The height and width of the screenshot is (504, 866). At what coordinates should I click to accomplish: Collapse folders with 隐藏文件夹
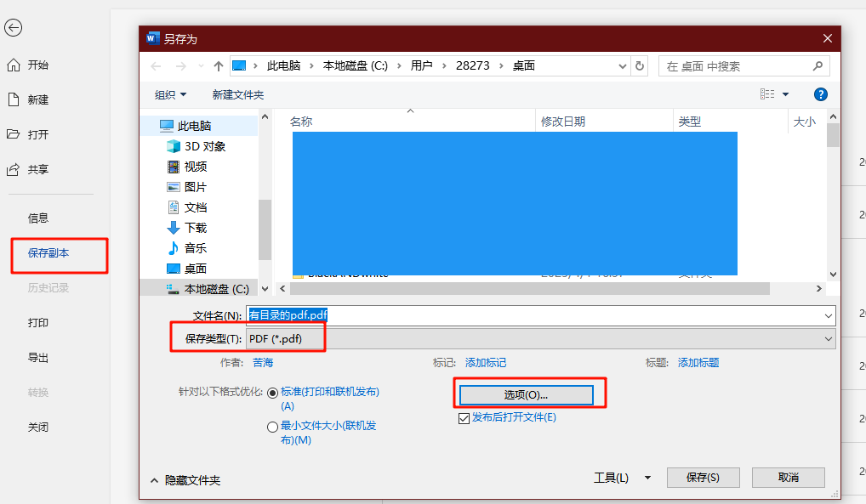[185, 481]
